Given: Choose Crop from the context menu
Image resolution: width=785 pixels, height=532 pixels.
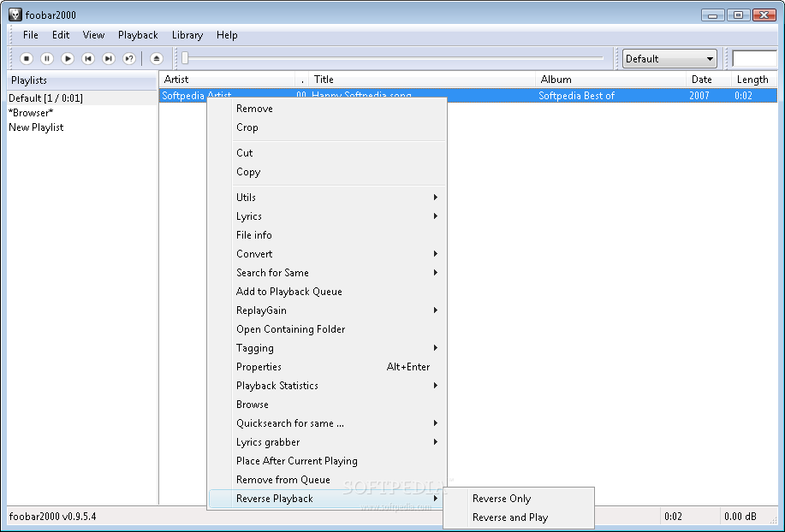Looking at the screenshot, I should point(326,127).
